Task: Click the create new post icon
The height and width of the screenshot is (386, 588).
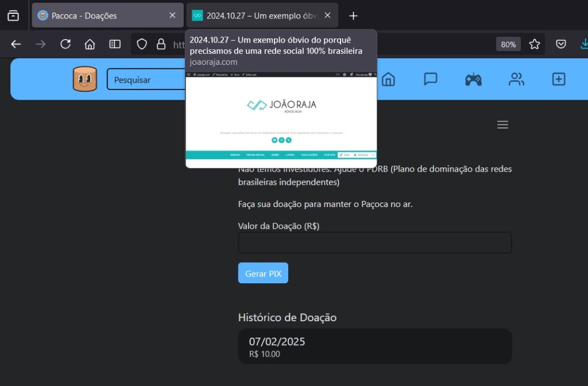Action: [559, 79]
